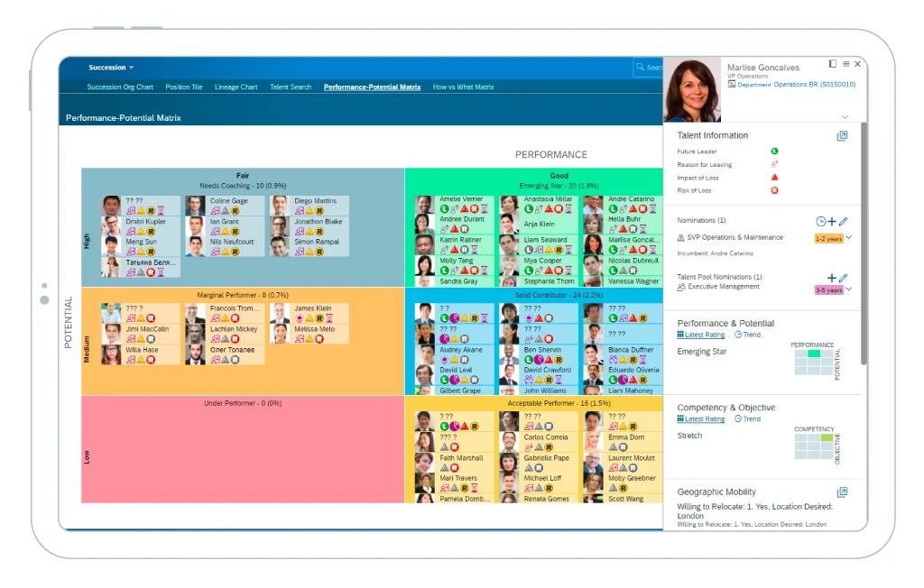
Task: Toggle side panel layout icon next to Marlise Goncalves
Action: (x=833, y=64)
